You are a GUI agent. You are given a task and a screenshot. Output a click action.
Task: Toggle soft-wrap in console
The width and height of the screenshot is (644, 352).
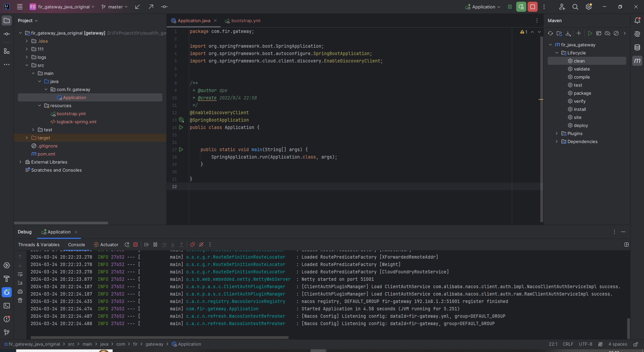[20, 274]
